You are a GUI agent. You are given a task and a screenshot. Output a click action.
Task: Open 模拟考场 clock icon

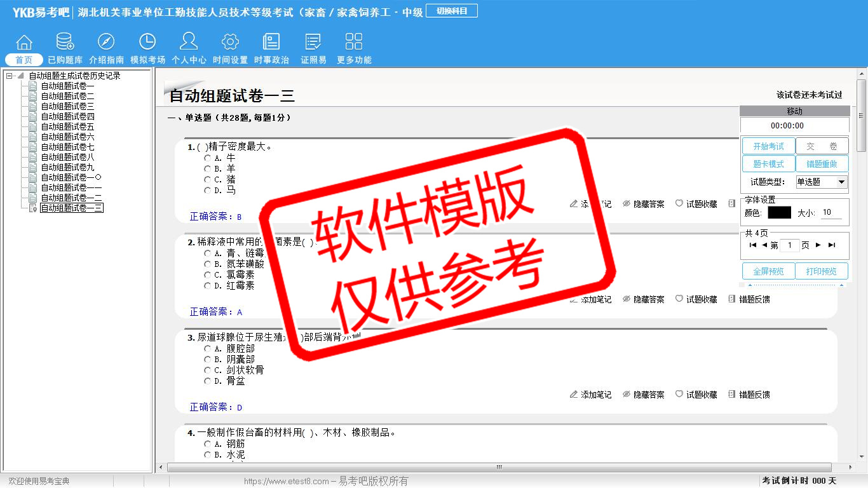pos(147,43)
